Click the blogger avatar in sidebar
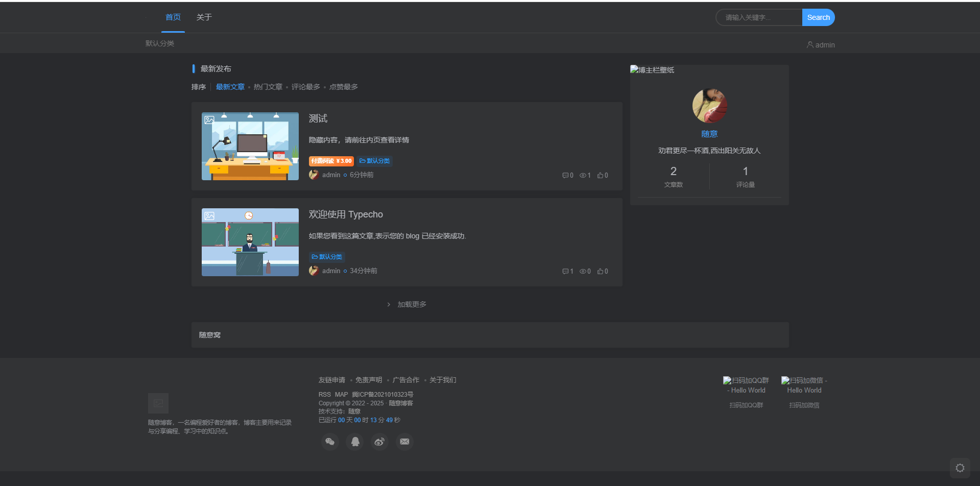Screen dimensions: 980x486 [x=709, y=106]
